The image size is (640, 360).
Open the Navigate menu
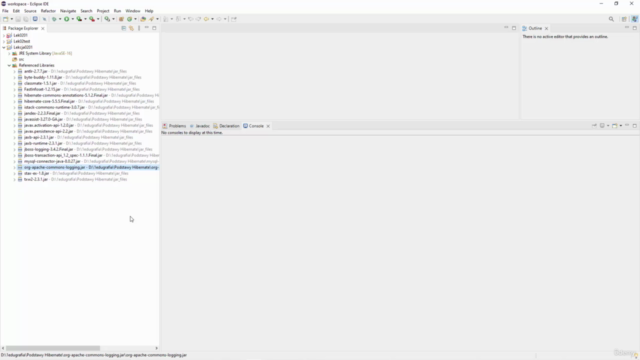coord(68,11)
